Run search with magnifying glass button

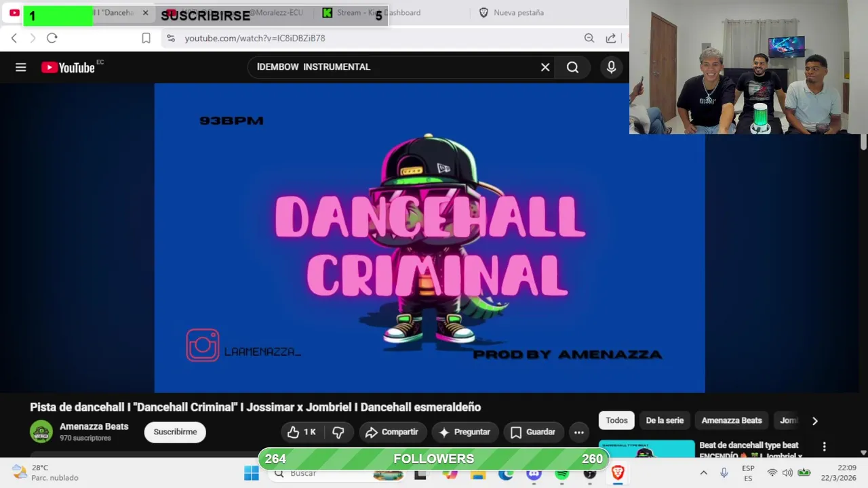(573, 67)
